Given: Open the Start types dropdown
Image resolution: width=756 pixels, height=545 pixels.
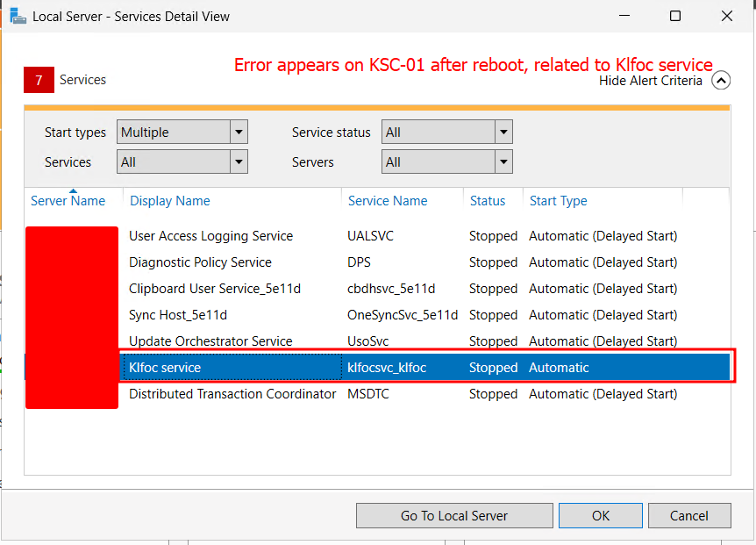Looking at the screenshot, I should coord(239,133).
